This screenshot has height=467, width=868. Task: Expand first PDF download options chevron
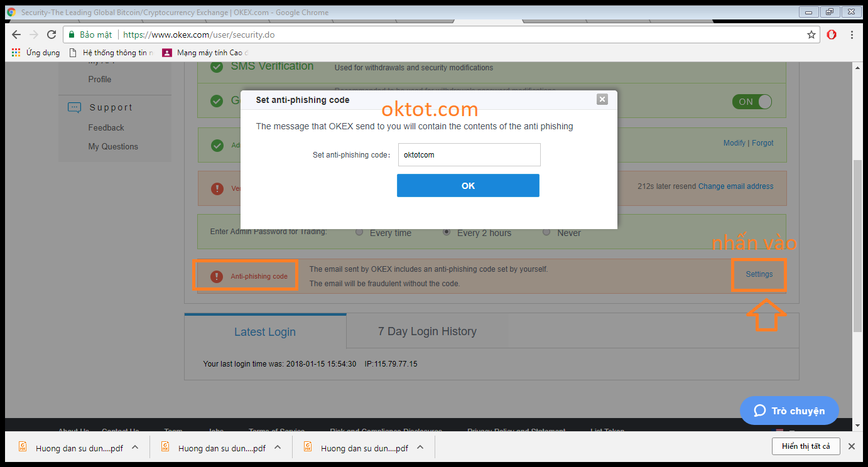coord(135,448)
